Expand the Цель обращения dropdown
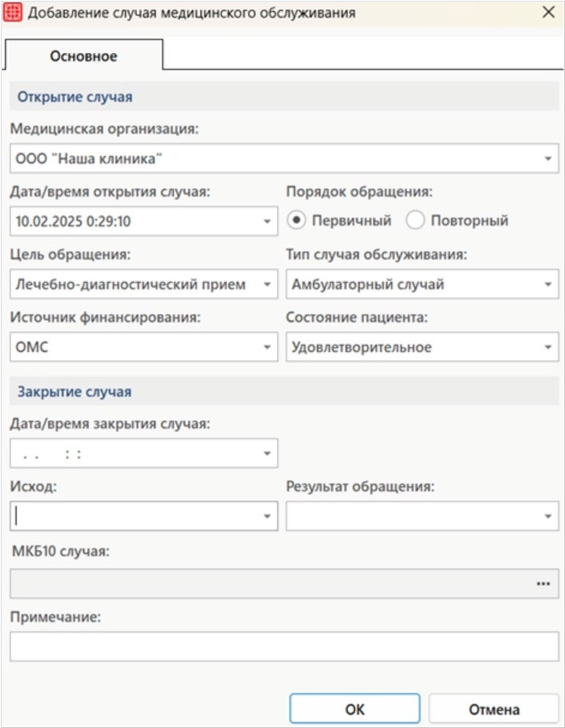Screen dimensions: 565x728 pyautogui.click(x=267, y=284)
